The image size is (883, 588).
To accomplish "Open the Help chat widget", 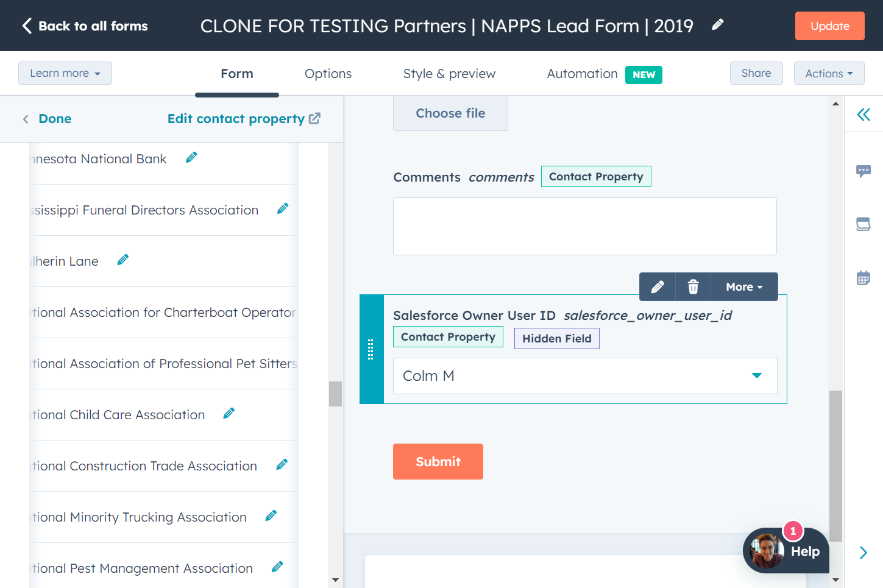I will click(x=786, y=551).
